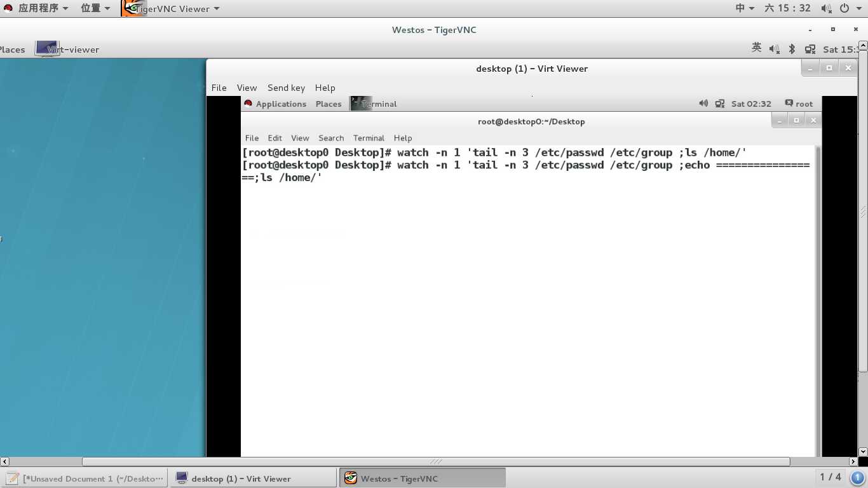This screenshot has height=488, width=868.
Task: Minimize the desktop (1) Virt Viewer window
Action: [x=810, y=68]
